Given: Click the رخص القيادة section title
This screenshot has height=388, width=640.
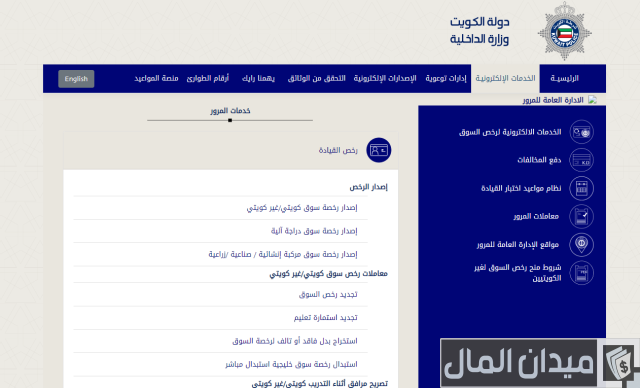Looking at the screenshot, I should pyautogui.click(x=338, y=150).
